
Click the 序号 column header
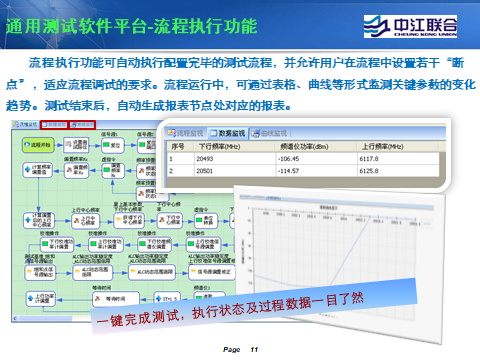click(180, 146)
